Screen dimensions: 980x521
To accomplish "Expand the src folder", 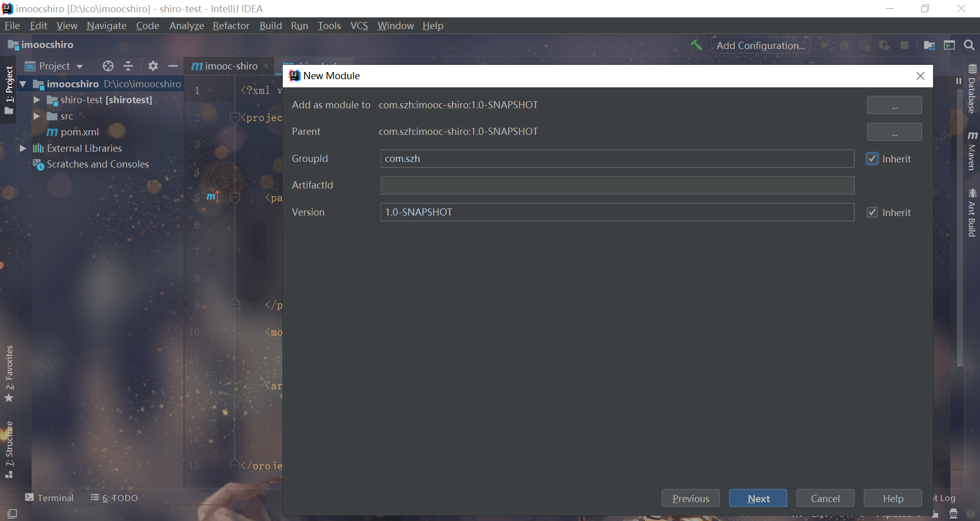I will (36, 116).
